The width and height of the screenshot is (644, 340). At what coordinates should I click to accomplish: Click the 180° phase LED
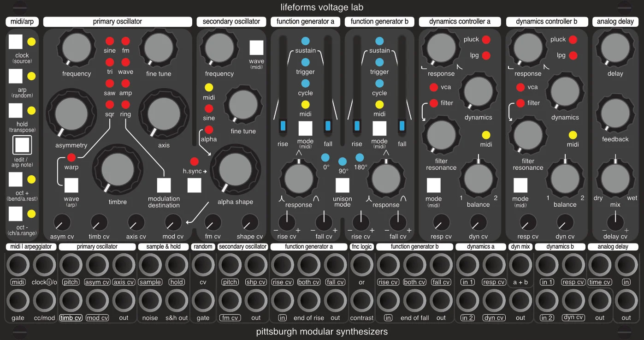pyautogui.click(x=360, y=157)
